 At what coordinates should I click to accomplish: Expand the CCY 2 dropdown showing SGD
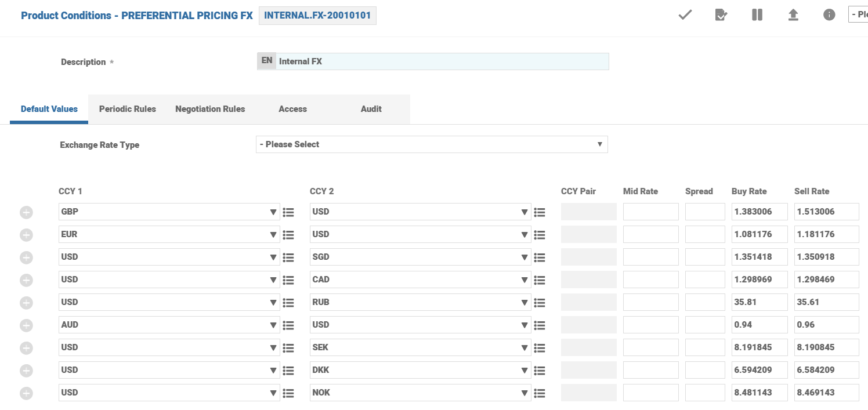click(420, 257)
